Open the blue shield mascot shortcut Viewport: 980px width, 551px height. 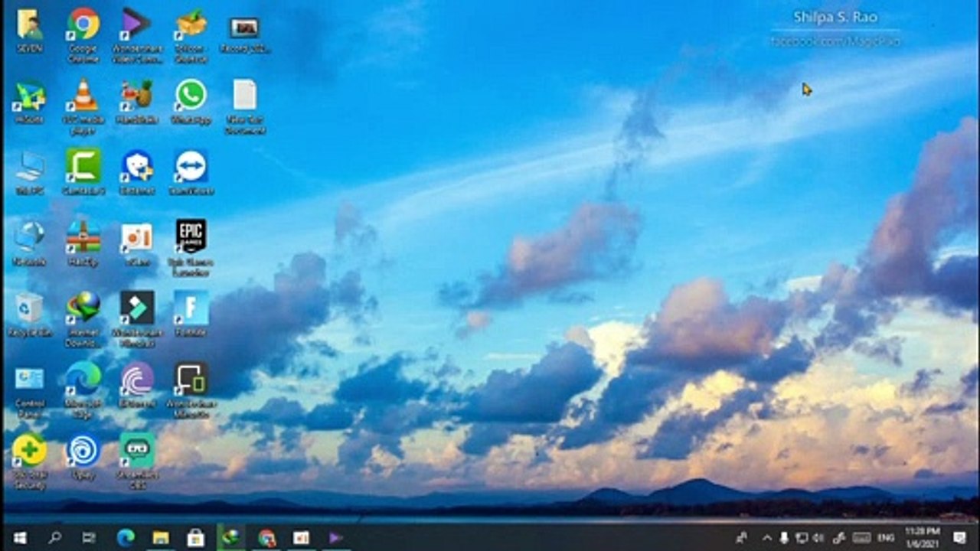[x=137, y=172]
